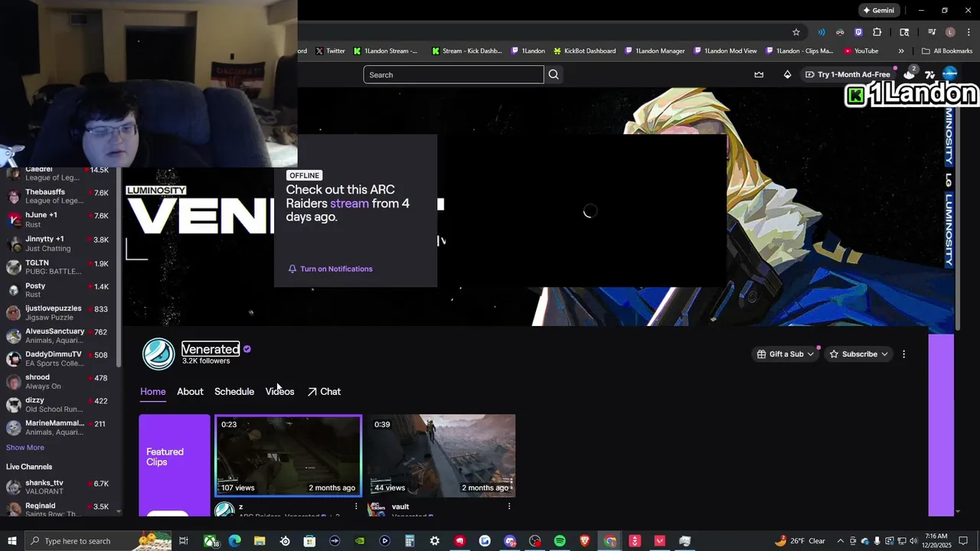Open the All Bookmarks folder
980x551 pixels.
(947, 51)
